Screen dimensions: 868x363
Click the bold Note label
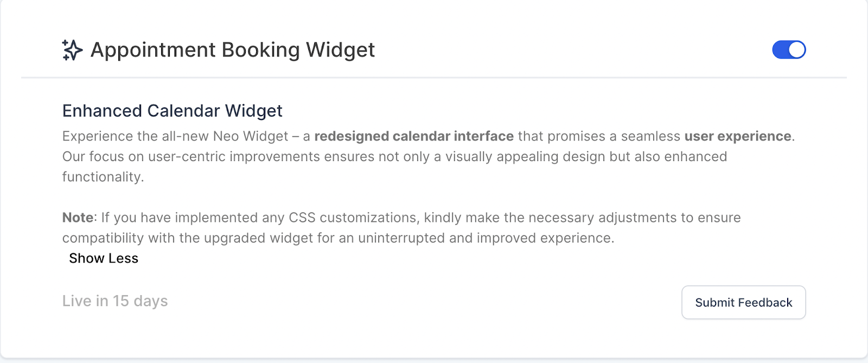pyautogui.click(x=78, y=218)
